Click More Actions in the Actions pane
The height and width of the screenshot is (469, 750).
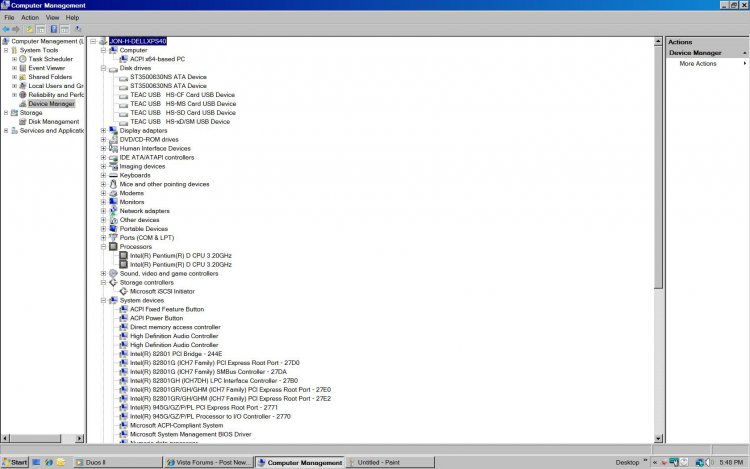point(698,64)
